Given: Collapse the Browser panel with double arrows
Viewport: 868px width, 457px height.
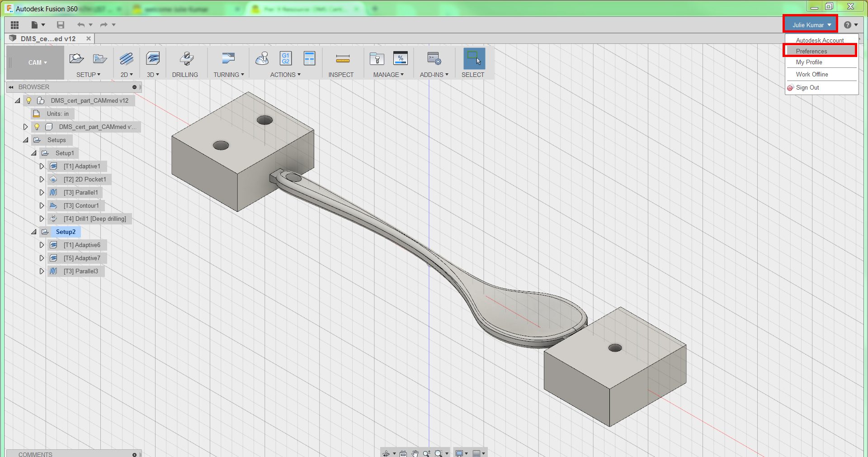Looking at the screenshot, I should tap(11, 87).
